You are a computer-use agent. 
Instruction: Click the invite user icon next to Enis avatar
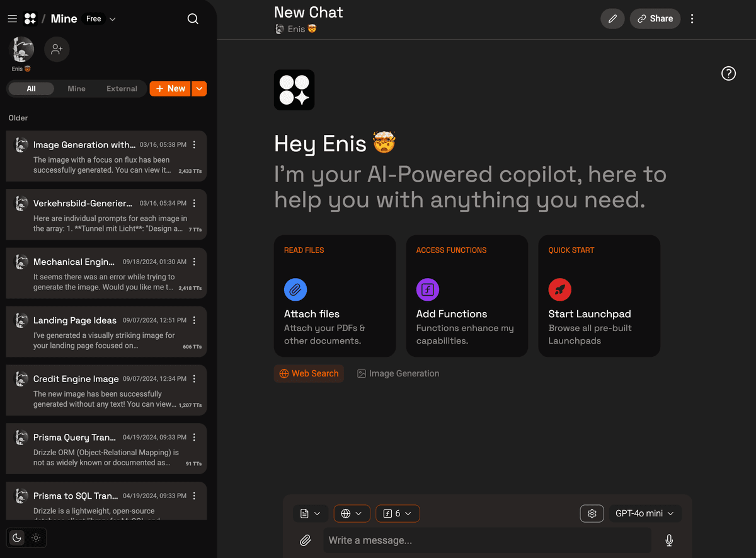[x=57, y=49]
